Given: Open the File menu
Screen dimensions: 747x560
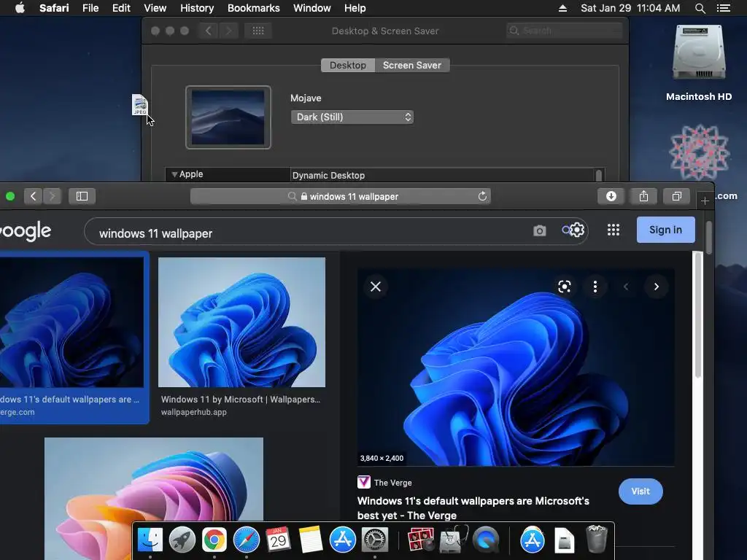Looking at the screenshot, I should (90, 8).
